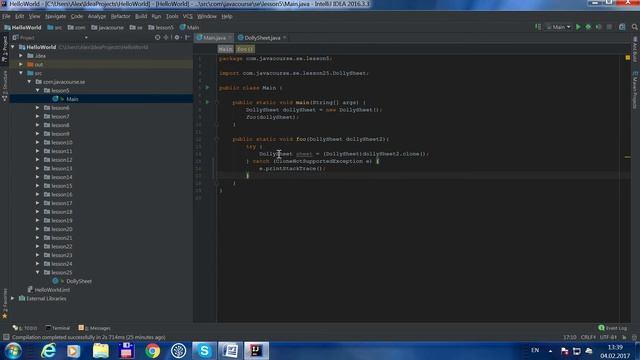Start debugging with the green bug icon
This screenshot has height=360, width=640.
588,27
